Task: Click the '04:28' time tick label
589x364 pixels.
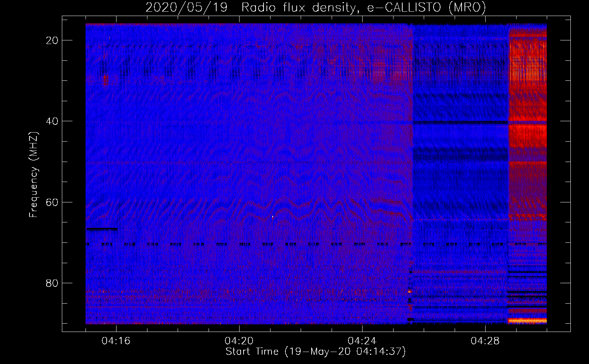Action: [485, 341]
